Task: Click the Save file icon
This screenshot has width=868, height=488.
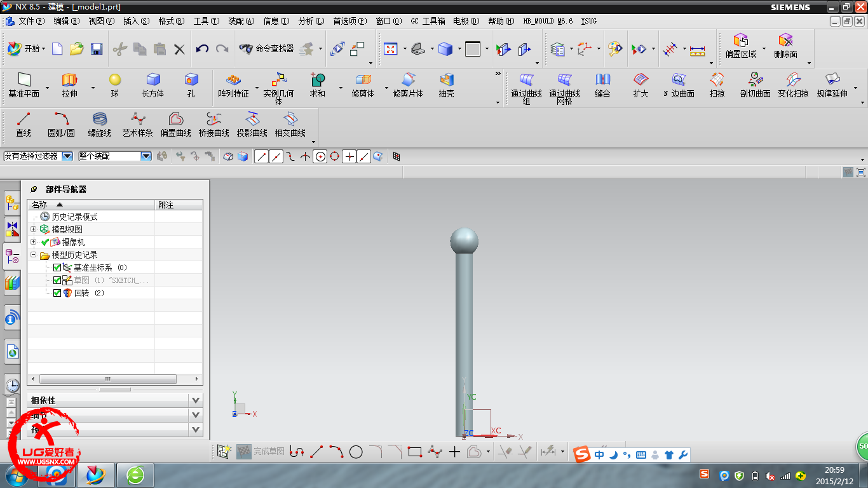Action: pyautogui.click(x=97, y=48)
